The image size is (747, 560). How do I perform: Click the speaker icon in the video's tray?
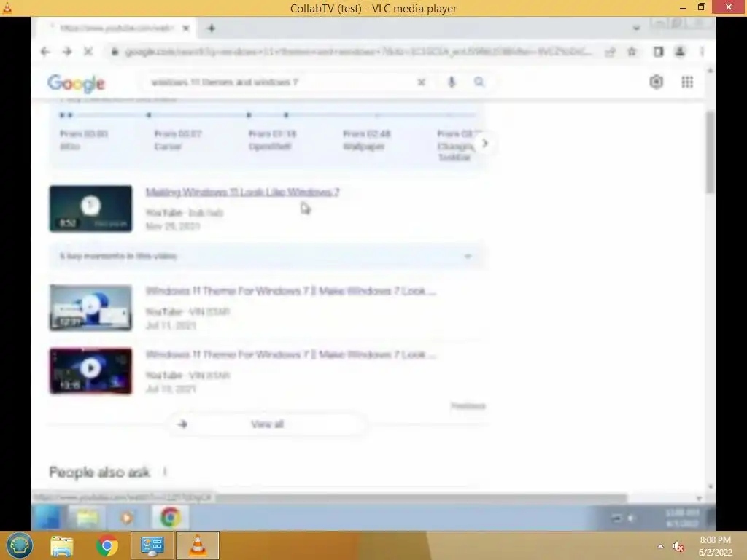click(x=631, y=518)
